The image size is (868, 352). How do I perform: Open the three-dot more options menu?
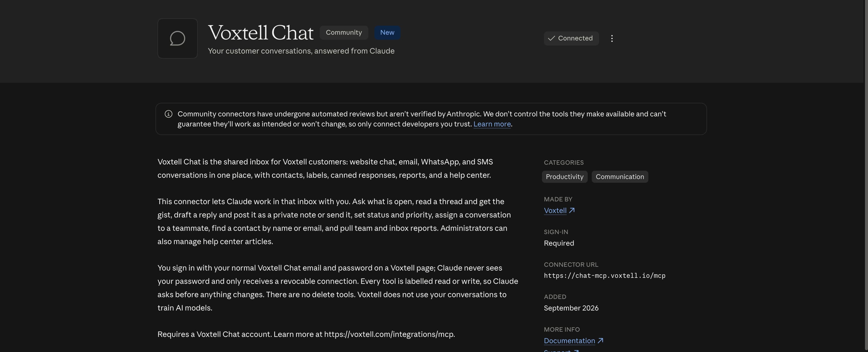612,38
